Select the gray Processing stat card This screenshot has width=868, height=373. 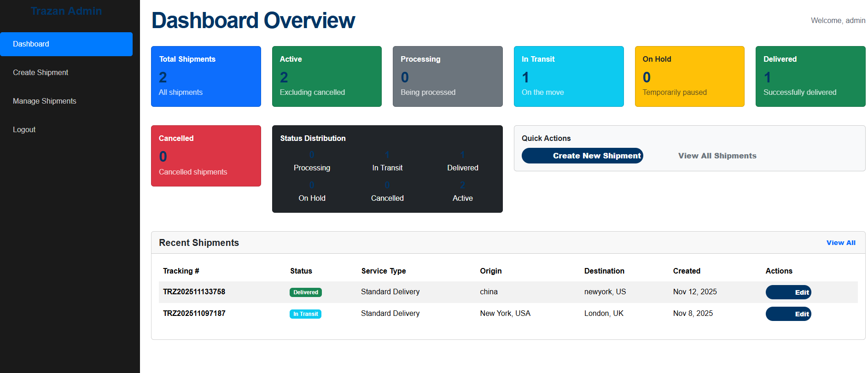(x=447, y=76)
